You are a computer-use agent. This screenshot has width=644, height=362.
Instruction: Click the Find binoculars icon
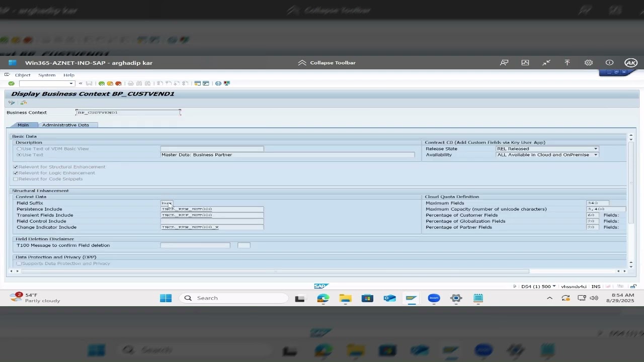[x=139, y=83]
